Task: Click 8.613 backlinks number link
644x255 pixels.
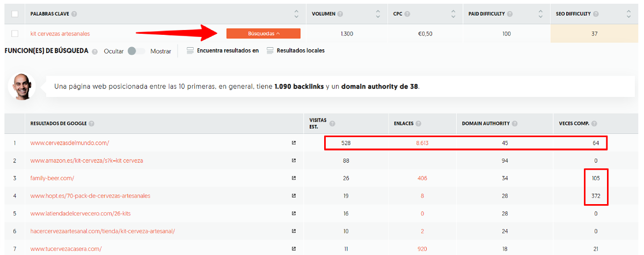Action: click(x=423, y=143)
